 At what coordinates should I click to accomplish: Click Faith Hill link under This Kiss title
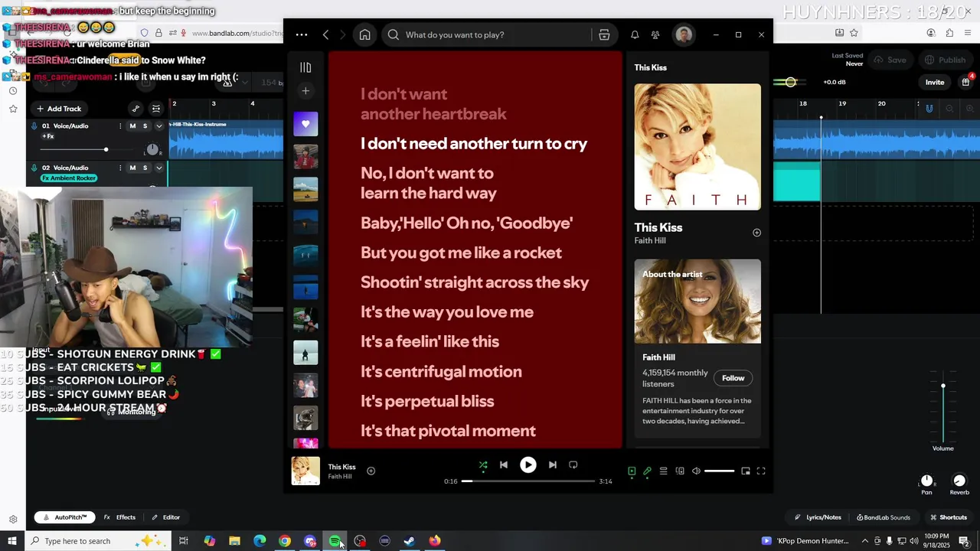click(x=650, y=241)
